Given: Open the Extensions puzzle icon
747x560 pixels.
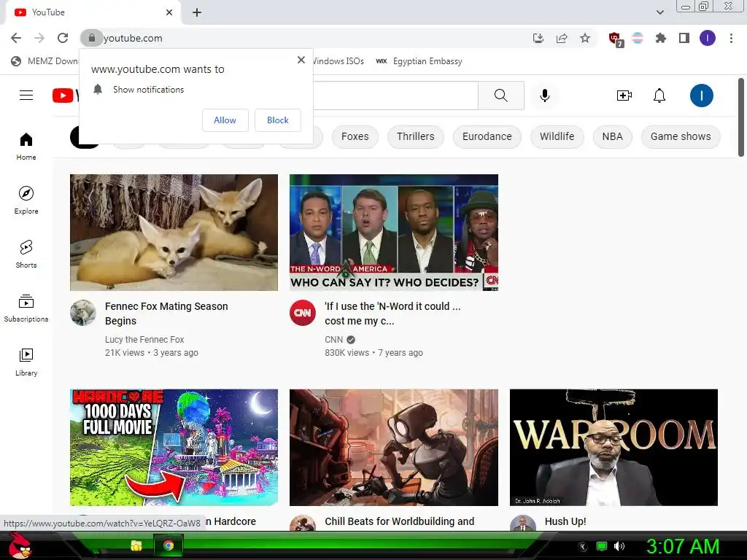Looking at the screenshot, I should [x=661, y=38].
